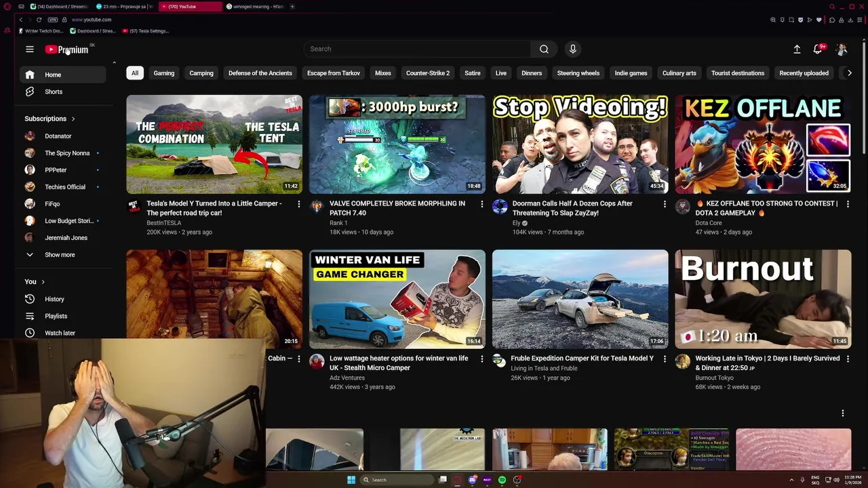The image size is (868, 488).
Task: Open options for KEZ OFFLANE video
Action: pos(847,204)
